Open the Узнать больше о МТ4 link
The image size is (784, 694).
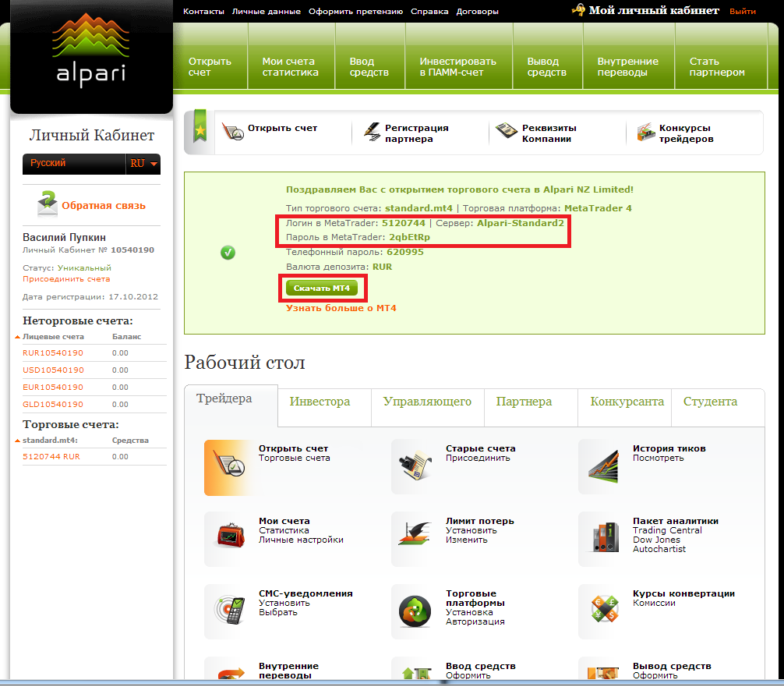[x=341, y=308]
